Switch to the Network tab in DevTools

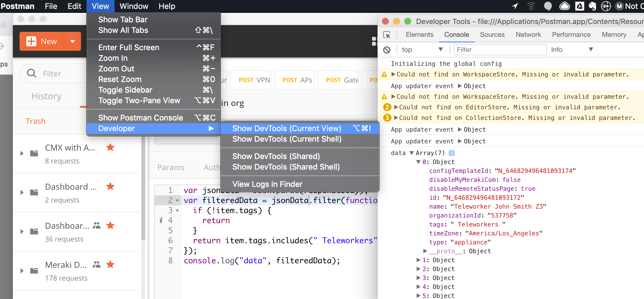528,35
